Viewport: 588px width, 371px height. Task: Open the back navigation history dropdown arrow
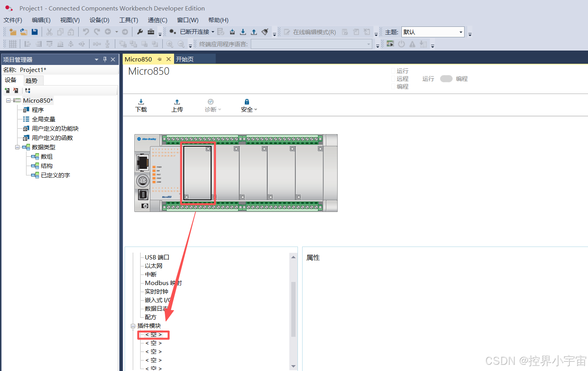(116, 32)
